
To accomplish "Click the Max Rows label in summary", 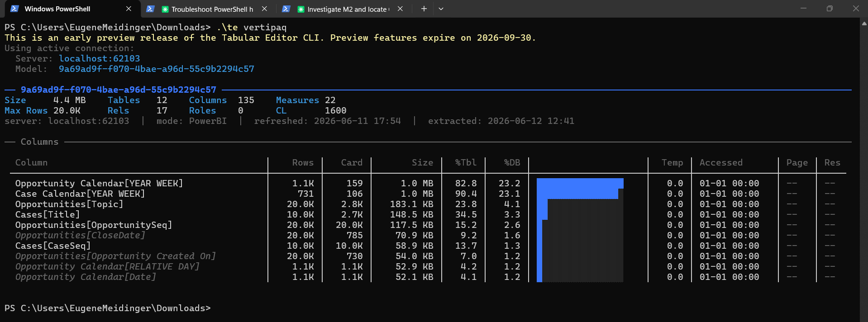I will (26, 111).
